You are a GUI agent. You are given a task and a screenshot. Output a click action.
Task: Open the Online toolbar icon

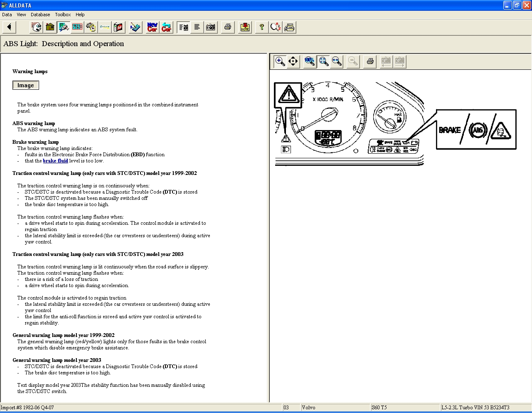pyautogui.click(x=105, y=27)
